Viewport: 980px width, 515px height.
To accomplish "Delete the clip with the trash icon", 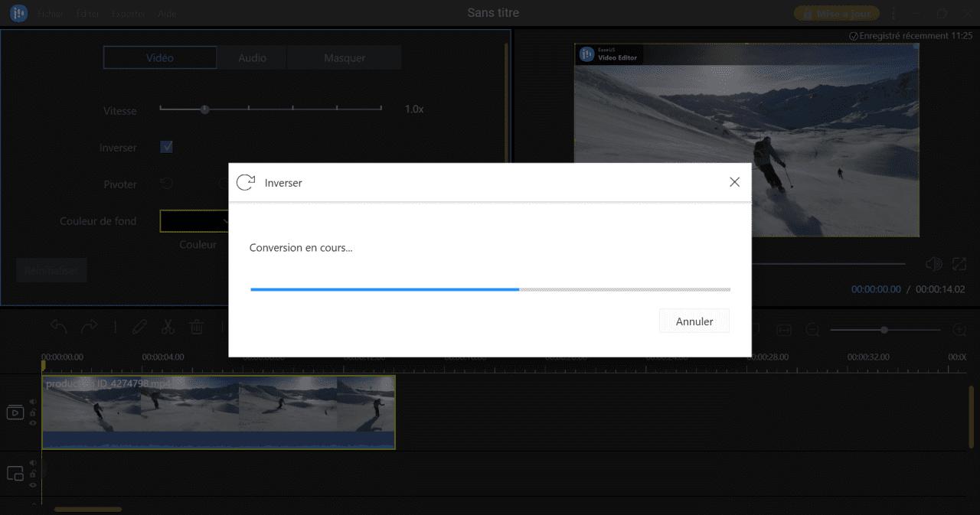I will click(x=196, y=327).
